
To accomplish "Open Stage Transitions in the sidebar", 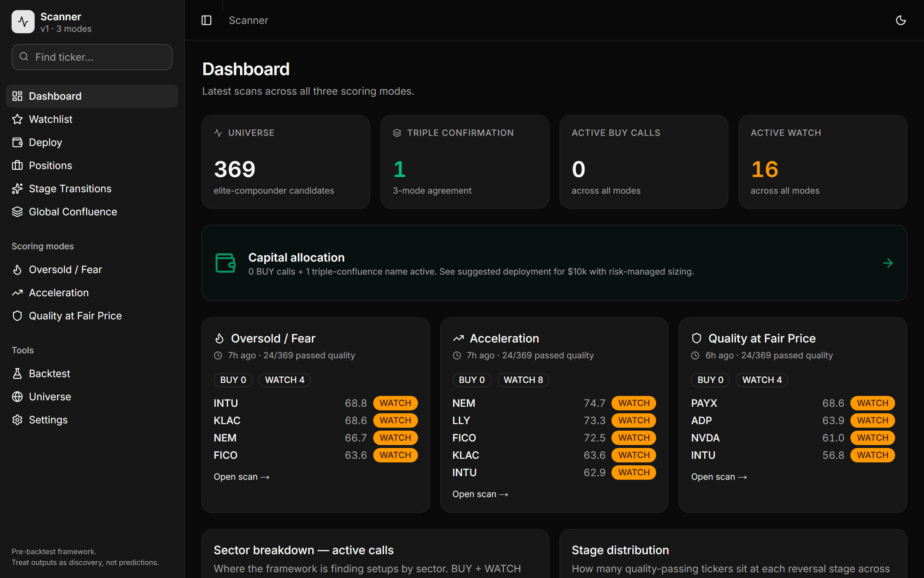I will [92, 189].
